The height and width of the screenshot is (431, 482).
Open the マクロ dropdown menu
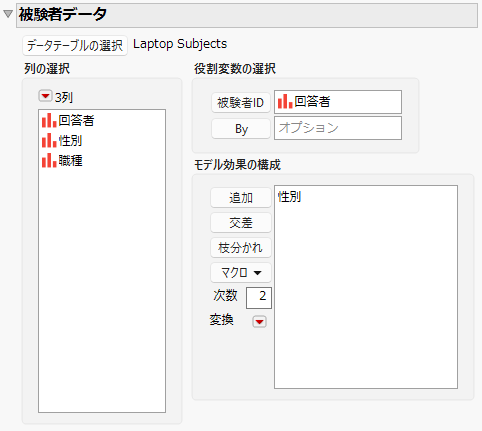(241, 273)
